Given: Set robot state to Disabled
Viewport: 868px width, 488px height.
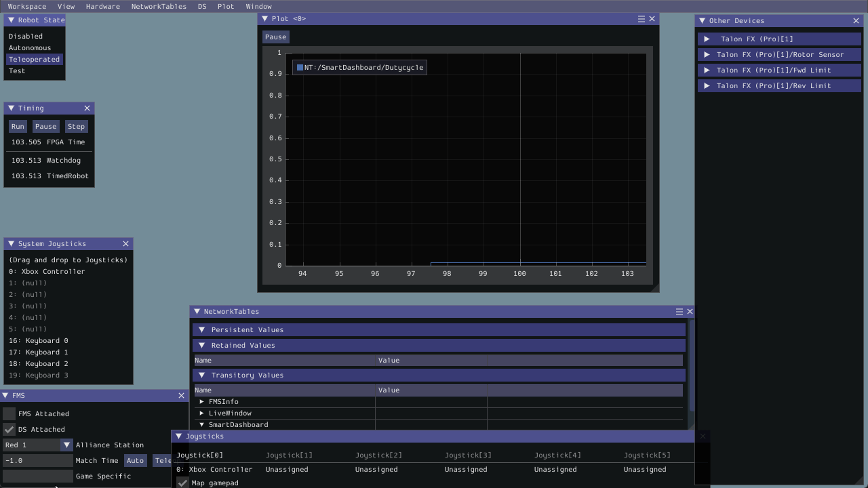Looking at the screenshot, I should 26,36.
